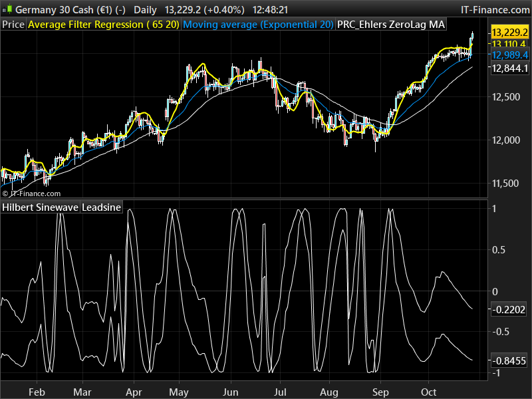Open the IT-Finance.com link at top right
Image resolution: width=532 pixels, height=399 pixels.
tap(495, 9)
